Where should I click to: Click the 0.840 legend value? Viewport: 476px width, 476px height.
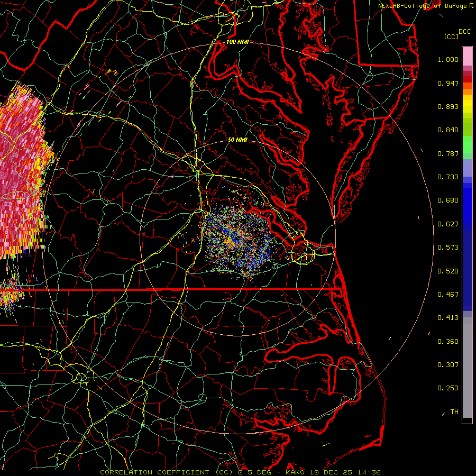point(448,130)
